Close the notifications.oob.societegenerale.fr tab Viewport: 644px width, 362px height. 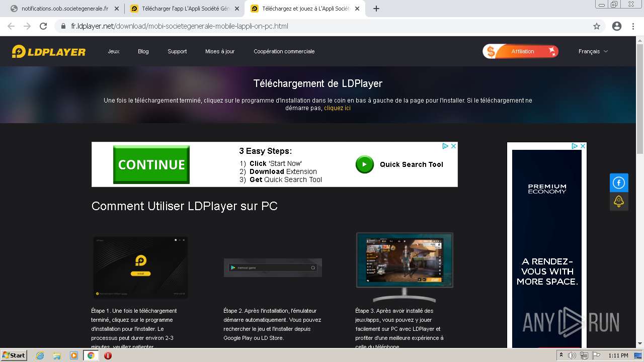[117, 9]
